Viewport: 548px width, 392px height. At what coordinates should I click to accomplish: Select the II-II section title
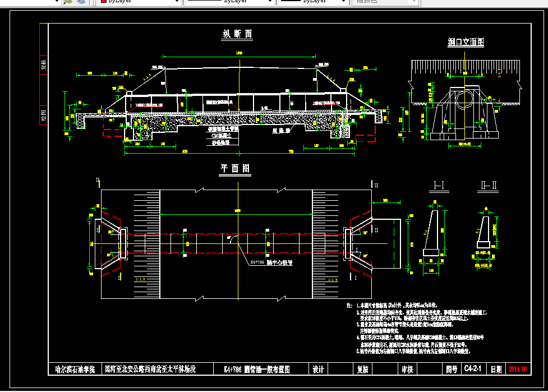[x=488, y=185]
